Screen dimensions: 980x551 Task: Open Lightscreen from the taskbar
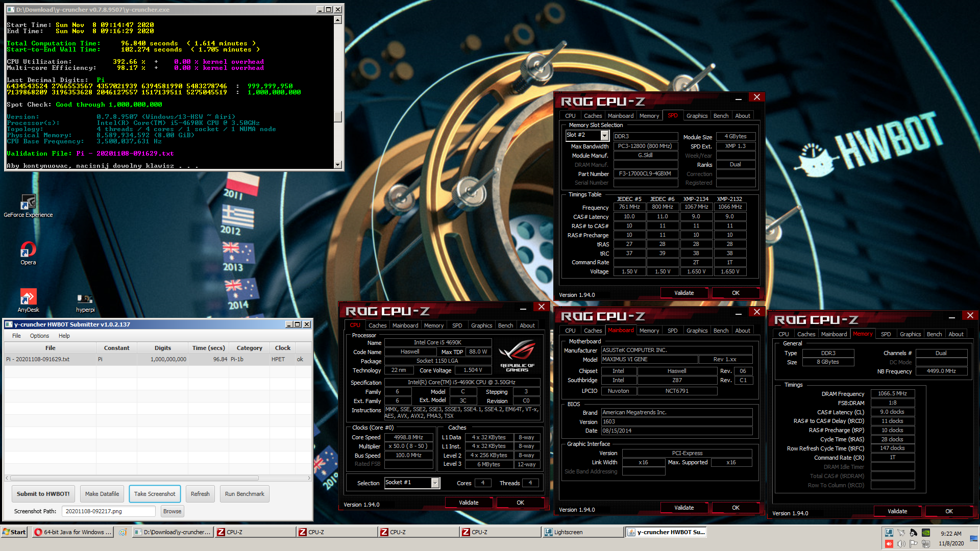582,532
